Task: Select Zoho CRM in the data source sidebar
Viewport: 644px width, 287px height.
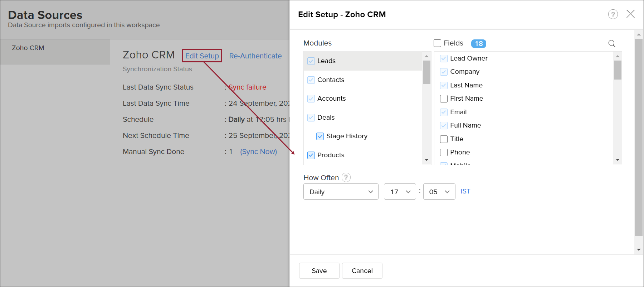Action: [x=28, y=48]
